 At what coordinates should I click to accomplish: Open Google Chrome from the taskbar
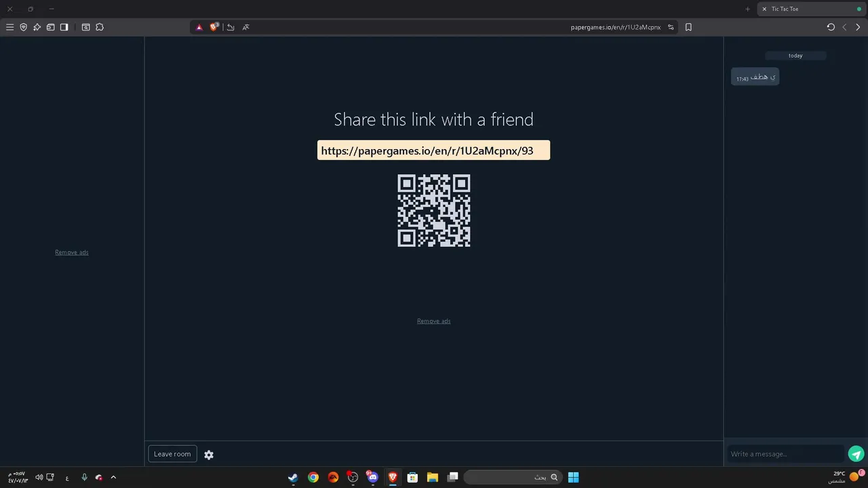[x=313, y=477]
